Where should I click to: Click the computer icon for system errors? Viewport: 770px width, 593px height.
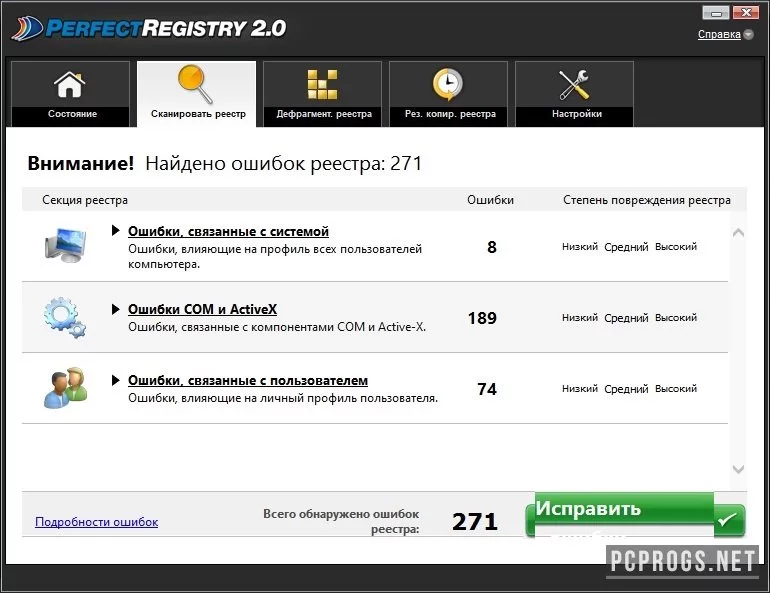pos(65,245)
